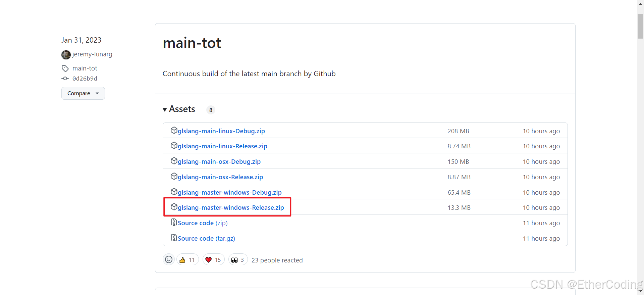The image size is (644, 295).
Task: Click the Jan 31, 2023 date
Action: [81, 40]
